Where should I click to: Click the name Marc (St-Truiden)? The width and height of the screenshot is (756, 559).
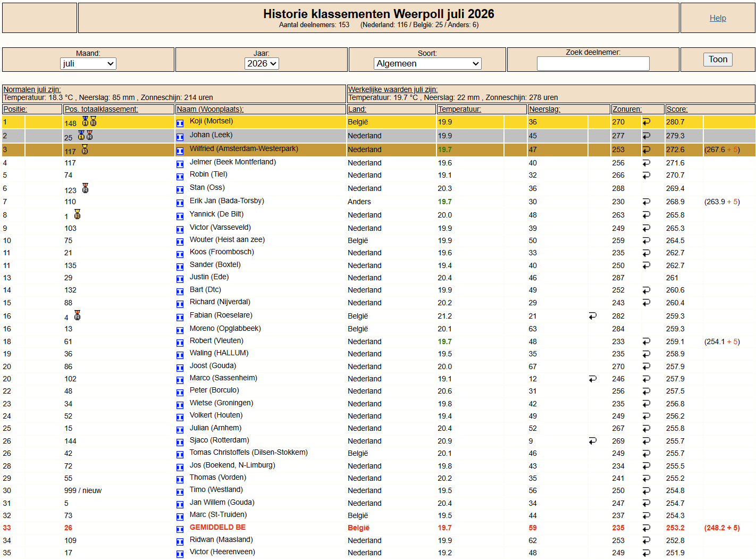218,514
